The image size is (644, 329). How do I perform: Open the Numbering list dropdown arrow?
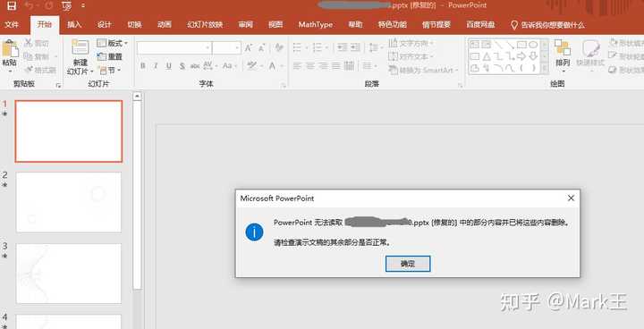326,47
